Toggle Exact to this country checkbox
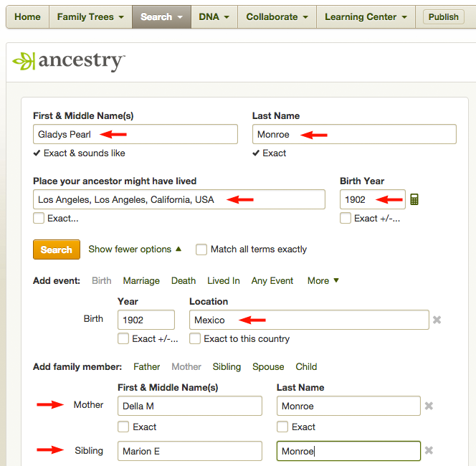476x466 pixels. (195, 338)
